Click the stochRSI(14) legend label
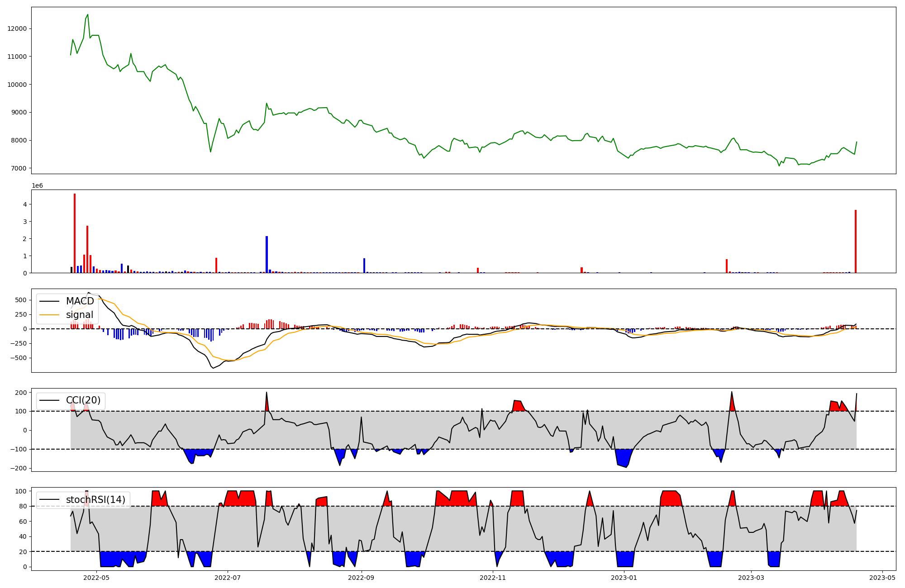Viewport: 905px width, 588px height. pos(95,500)
